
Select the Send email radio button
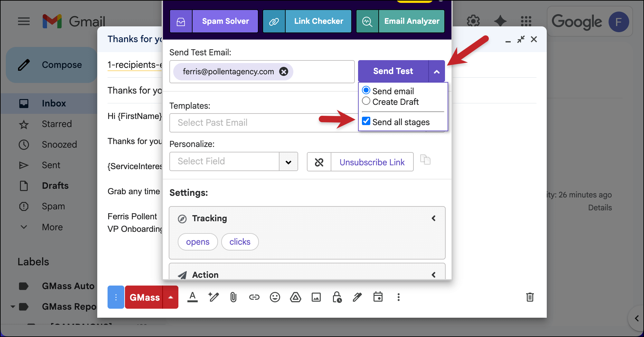tap(366, 90)
